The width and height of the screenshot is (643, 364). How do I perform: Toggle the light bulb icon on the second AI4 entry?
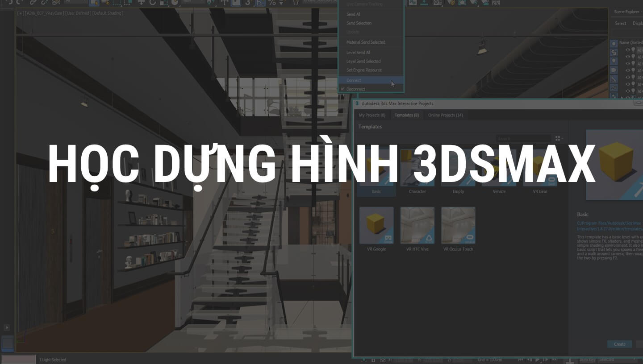pos(633,56)
